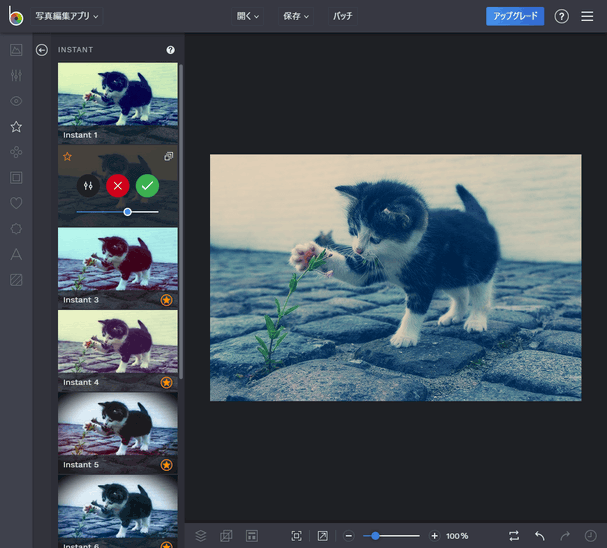Viewport: 607px width, 548px height.
Task: Click the BeFunky logo icon
Action: (x=15, y=16)
